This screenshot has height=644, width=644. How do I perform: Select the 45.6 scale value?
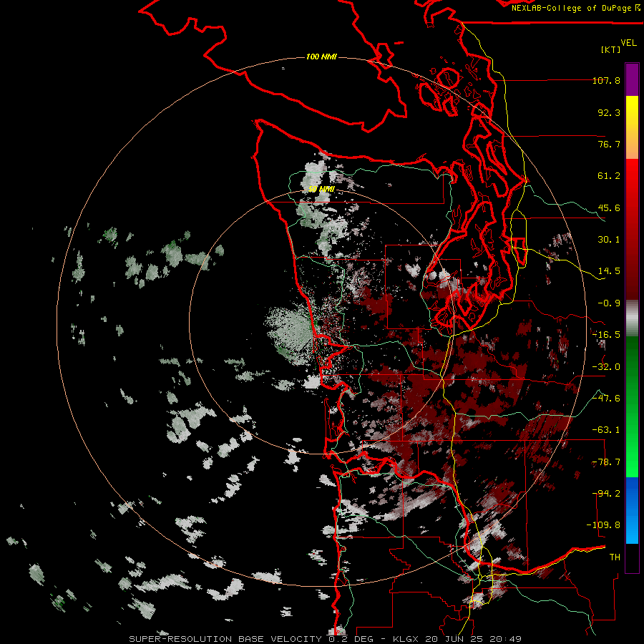[x=609, y=208]
